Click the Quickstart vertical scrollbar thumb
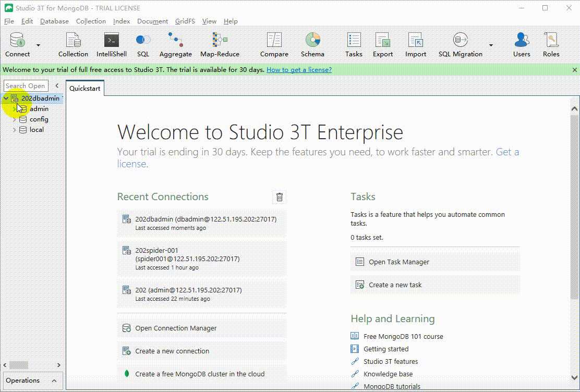Image resolution: width=580 pixels, height=392 pixels. tap(574, 207)
